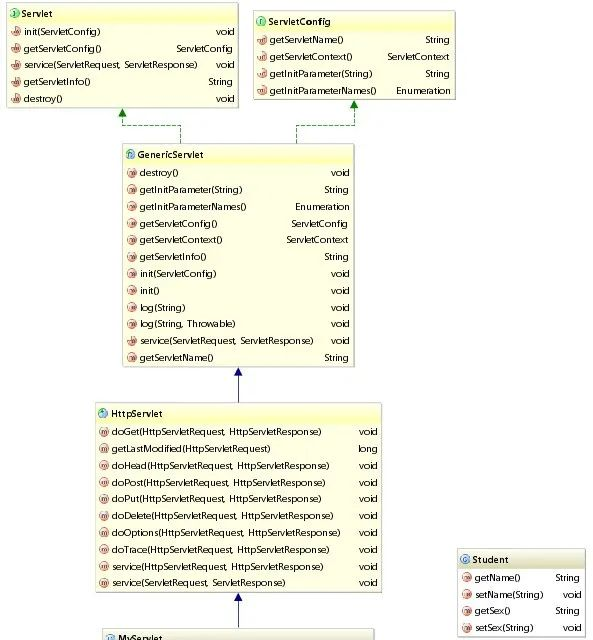Click icon beside HttpServlet doPost method
The image size is (593, 640).
[104, 482]
